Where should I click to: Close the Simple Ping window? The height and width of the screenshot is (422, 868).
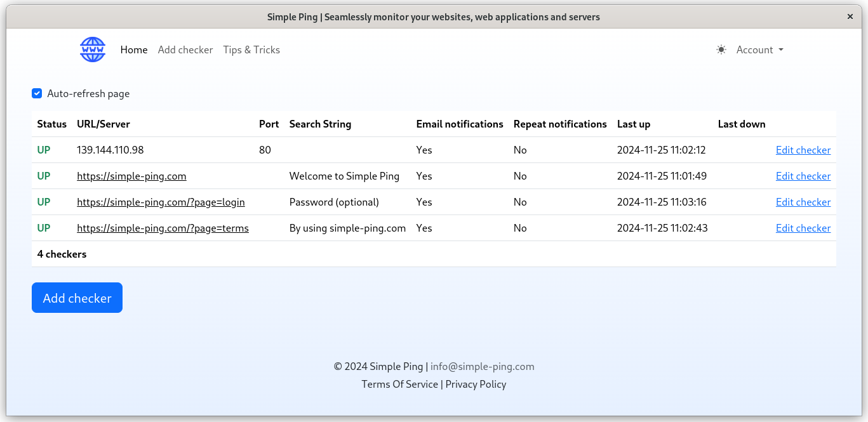850,17
